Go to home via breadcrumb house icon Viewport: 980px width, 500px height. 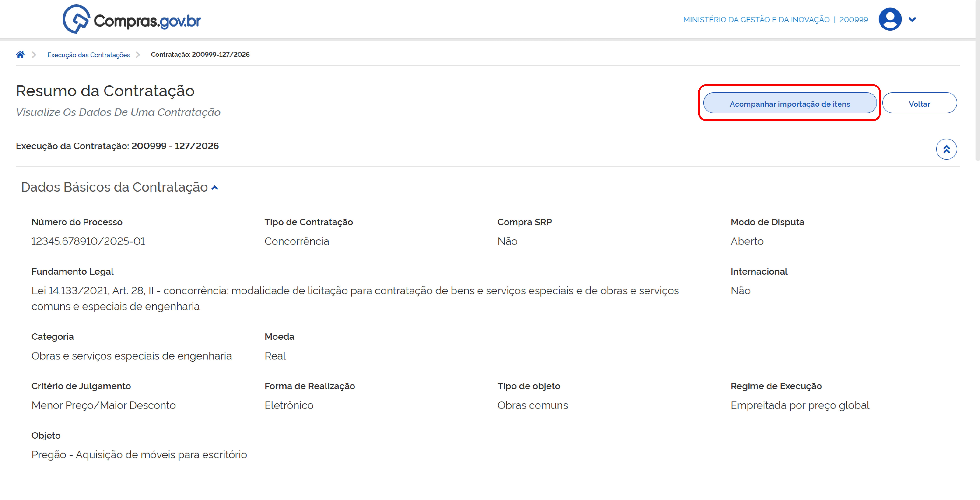coord(20,54)
